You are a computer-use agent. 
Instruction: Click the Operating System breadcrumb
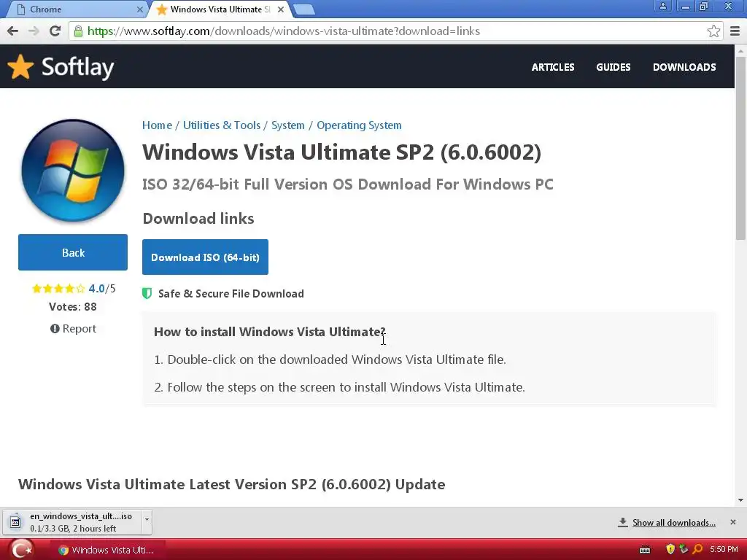pos(359,125)
